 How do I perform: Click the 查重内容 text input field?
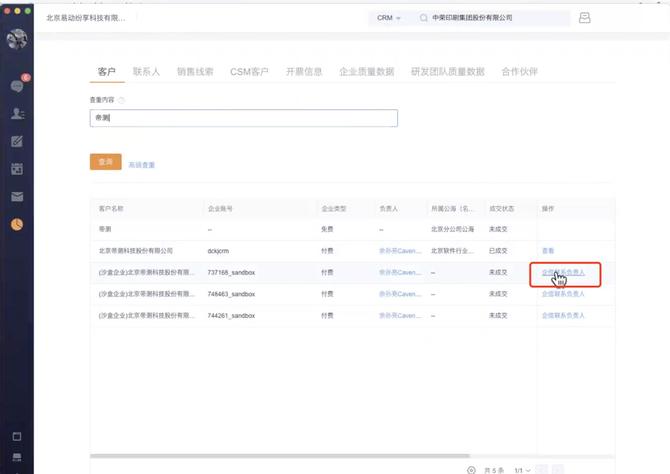(243, 118)
